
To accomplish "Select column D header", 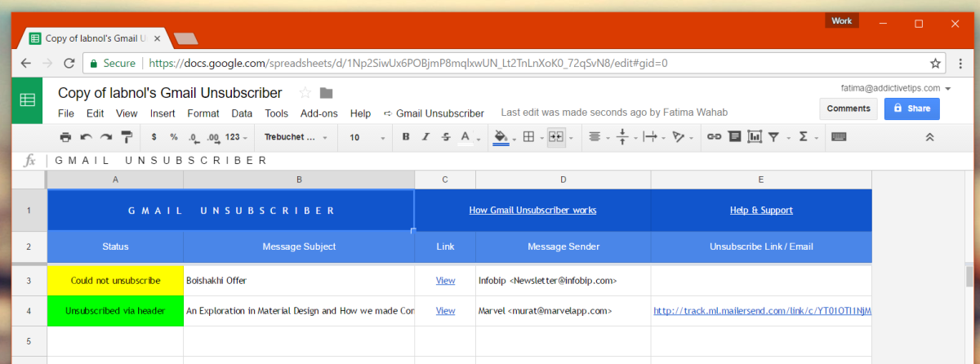I will (x=563, y=179).
